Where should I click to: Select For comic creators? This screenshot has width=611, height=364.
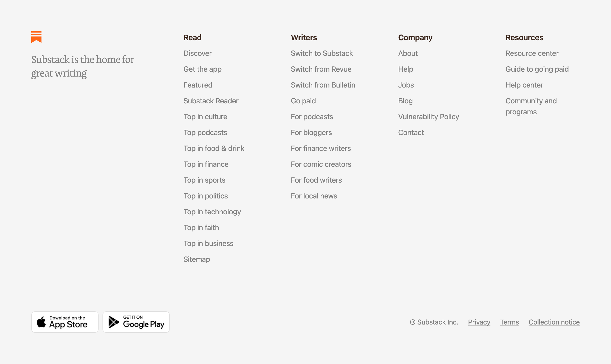[321, 164]
